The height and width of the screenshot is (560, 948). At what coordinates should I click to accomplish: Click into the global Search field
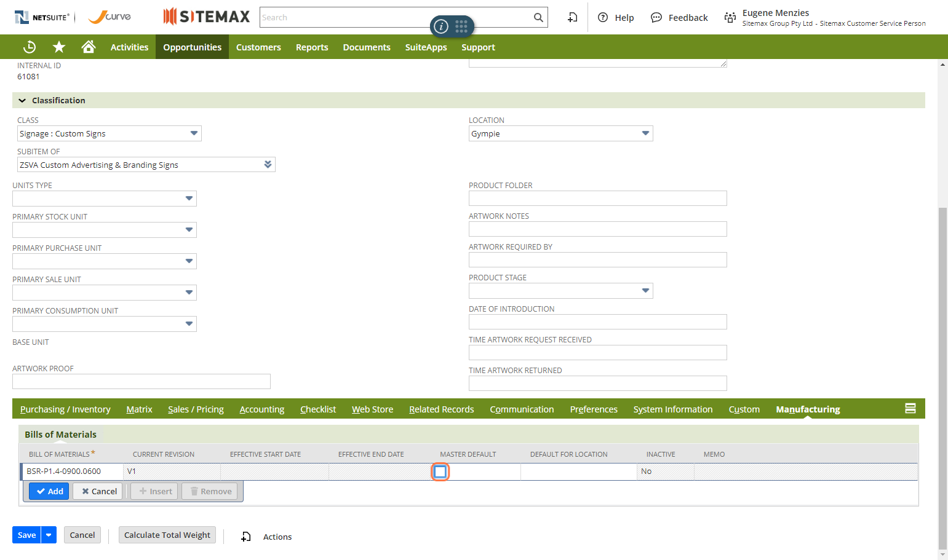pos(396,17)
